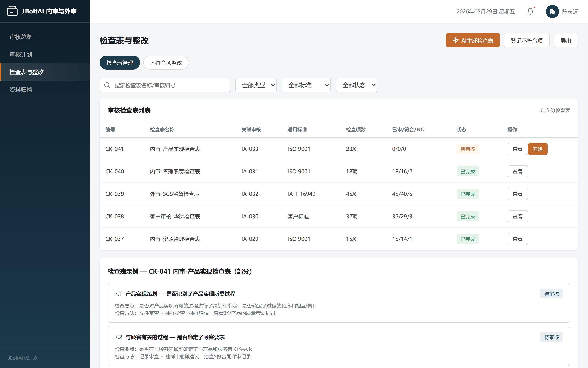588x368 pixels.
Task: Click the IA-030 linked audit cell
Action: (250, 216)
